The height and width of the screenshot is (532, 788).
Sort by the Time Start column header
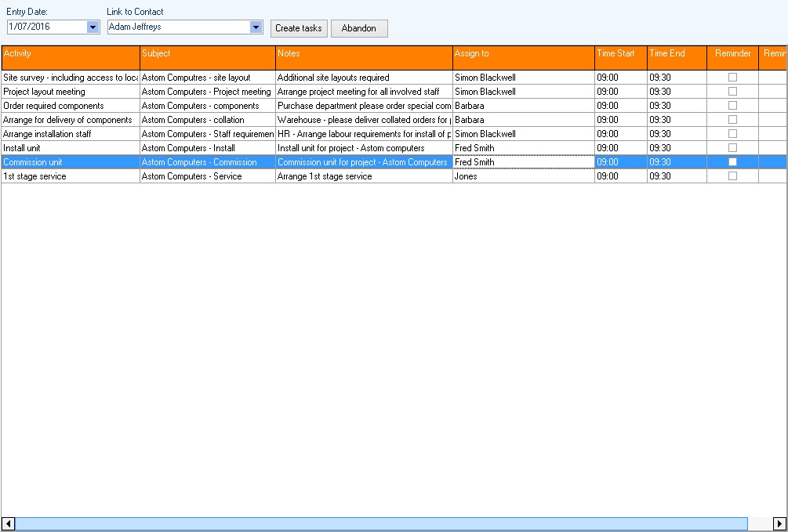pos(620,58)
